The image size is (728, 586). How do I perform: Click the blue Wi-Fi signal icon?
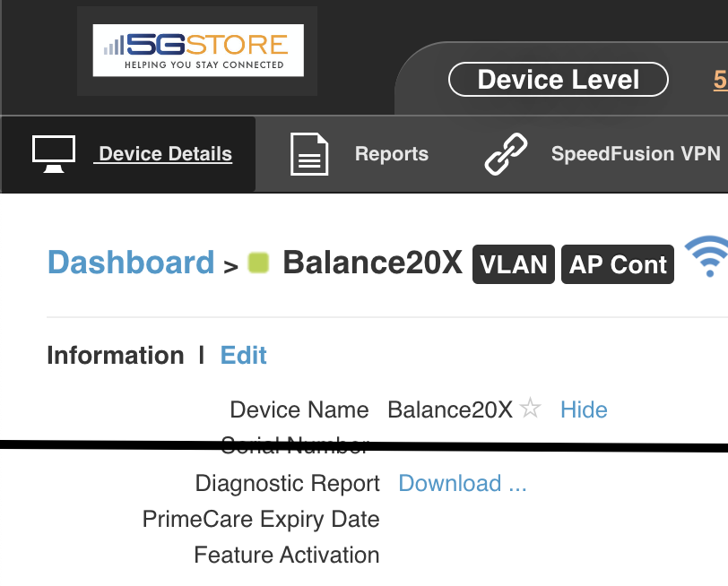(708, 256)
